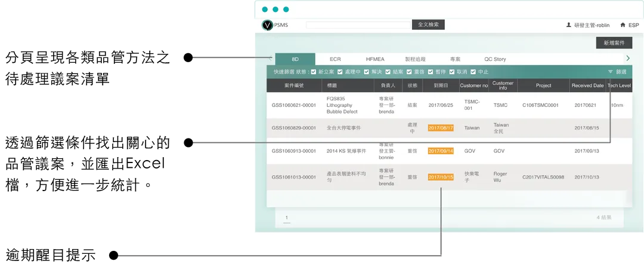Go to the ESP home icon
This screenshot has width=644, height=264.
(623, 25)
